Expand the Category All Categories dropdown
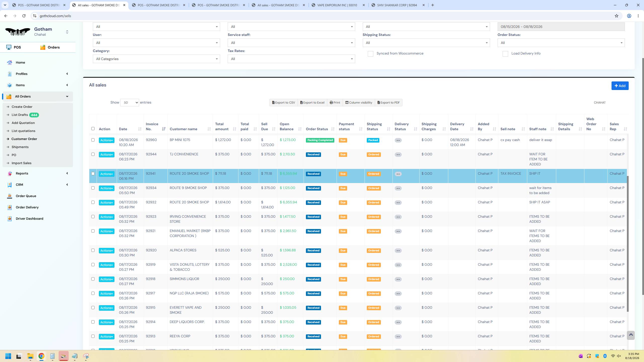Viewport: 644px width, 362px height. pyautogui.click(x=156, y=59)
